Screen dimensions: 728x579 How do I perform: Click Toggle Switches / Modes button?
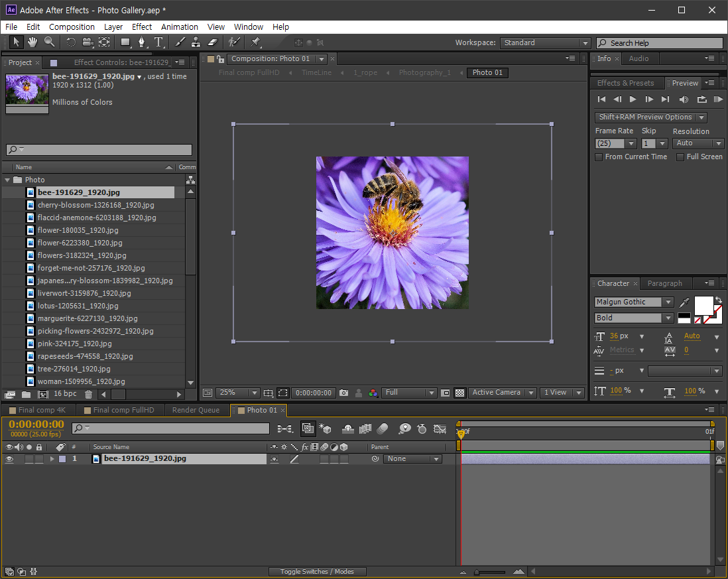point(317,572)
